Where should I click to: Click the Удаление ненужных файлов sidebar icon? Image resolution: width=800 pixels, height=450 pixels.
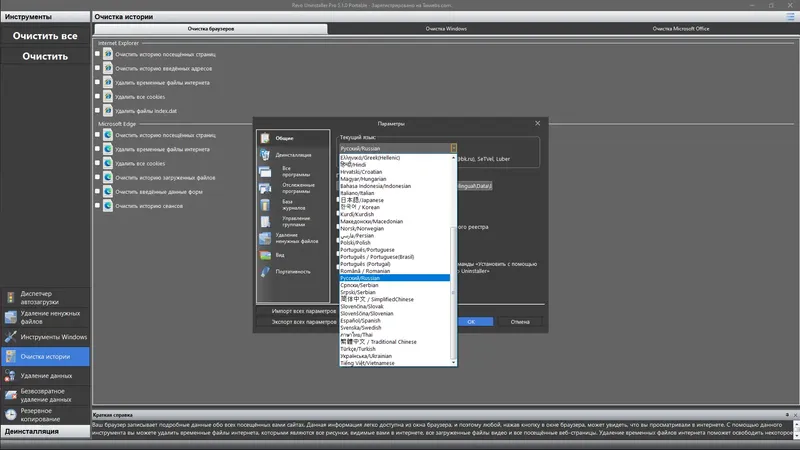tap(11, 317)
